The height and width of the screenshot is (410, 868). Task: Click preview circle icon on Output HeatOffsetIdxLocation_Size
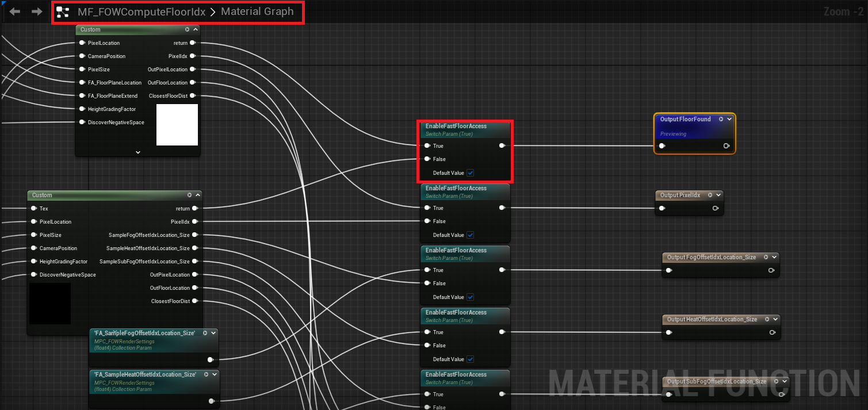767,320
